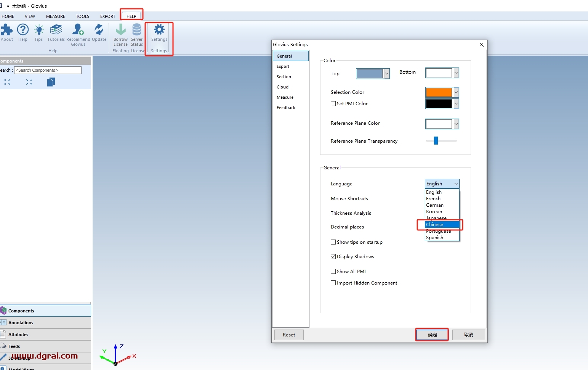Image resolution: width=588 pixels, height=370 pixels.
Task: Choose German in language list
Action: coord(442,205)
